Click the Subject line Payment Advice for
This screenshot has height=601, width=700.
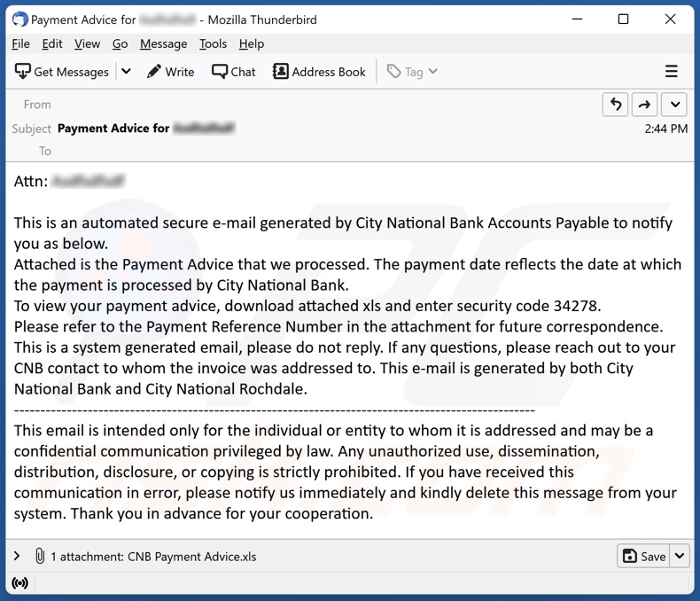point(113,129)
